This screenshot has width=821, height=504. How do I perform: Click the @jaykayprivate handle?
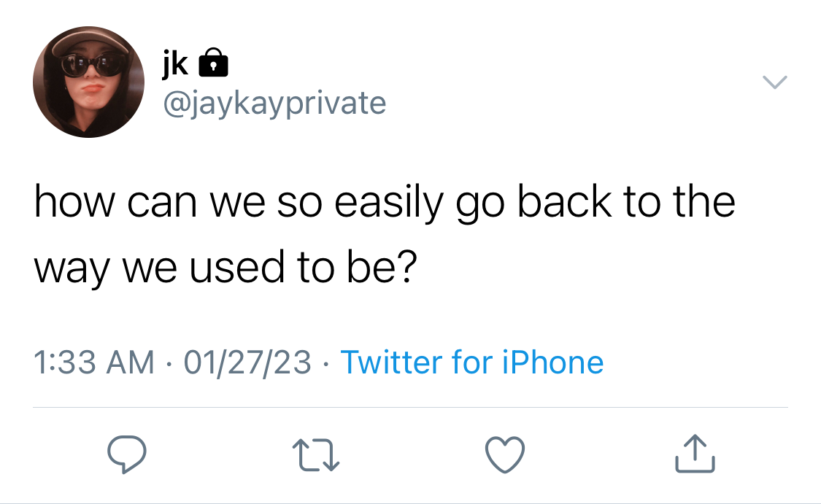(x=274, y=103)
